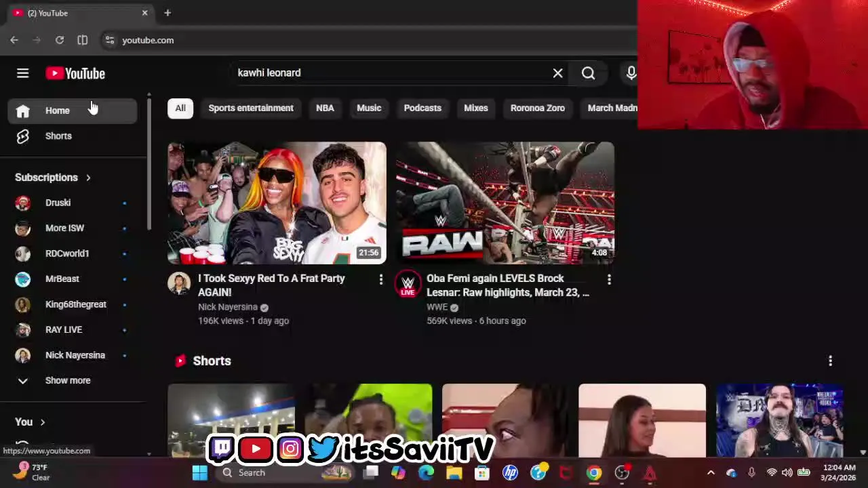This screenshot has height=488, width=868.
Task: Click title I Took Sexyy Red To A Frat Party
Action: pyautogui.click(x=271, y=285)
